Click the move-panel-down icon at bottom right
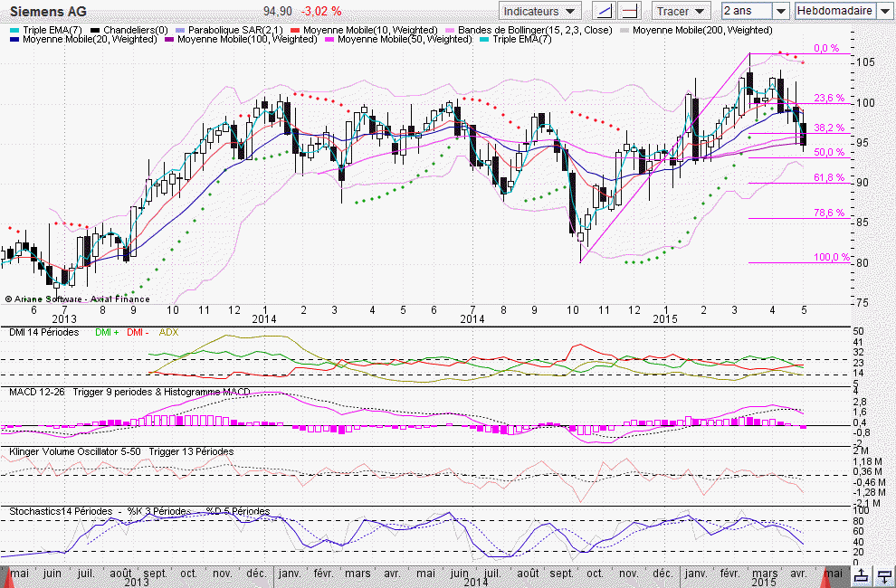Viewport: 896px width, 588px height. [883, 576]
